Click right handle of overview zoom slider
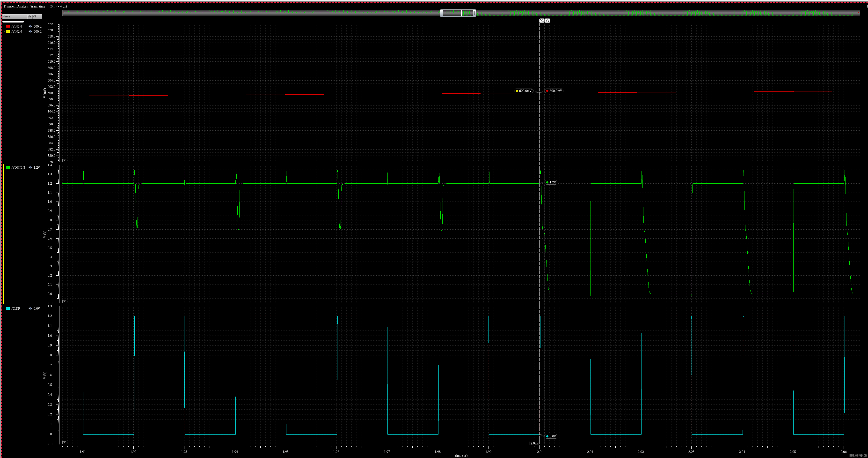Screen dimensions: 868x458 click(x=475, y=13)
